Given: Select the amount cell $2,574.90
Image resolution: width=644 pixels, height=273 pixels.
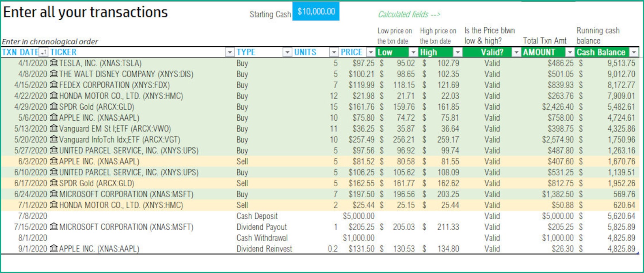Looking at the screenshot, I should click(558, 140).
